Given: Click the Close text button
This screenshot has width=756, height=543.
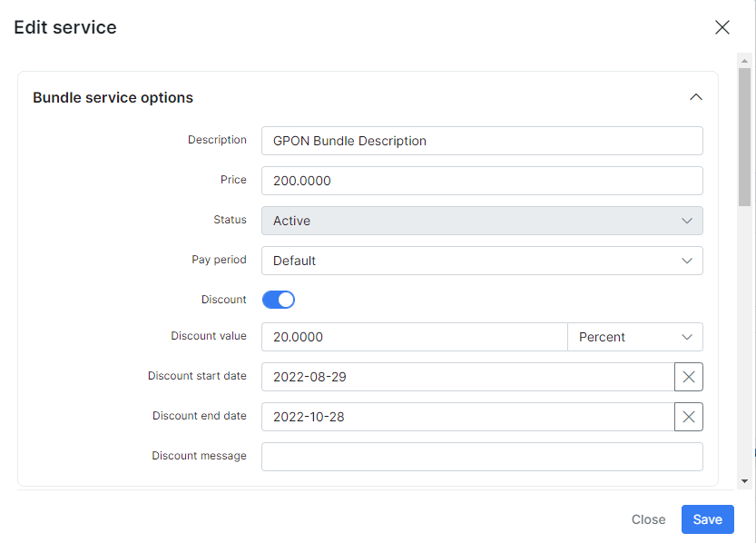Looking at the screenshot, I should [649, 519].
